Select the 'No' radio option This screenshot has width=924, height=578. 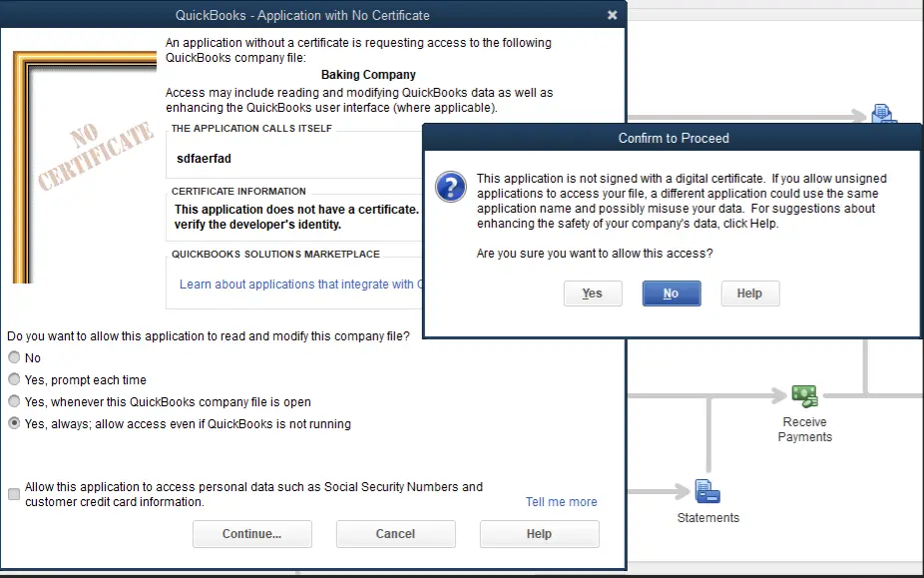tap(14, 357)
